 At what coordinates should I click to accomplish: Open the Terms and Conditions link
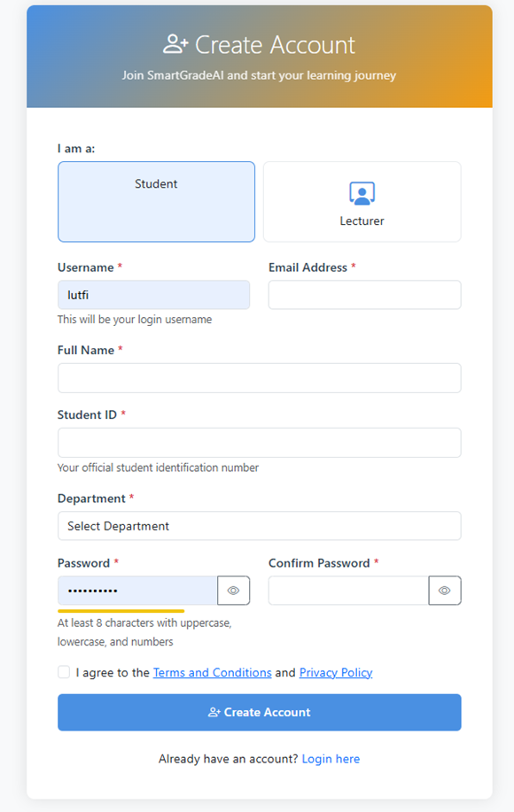pyautogui.click(x=212, y=672)
